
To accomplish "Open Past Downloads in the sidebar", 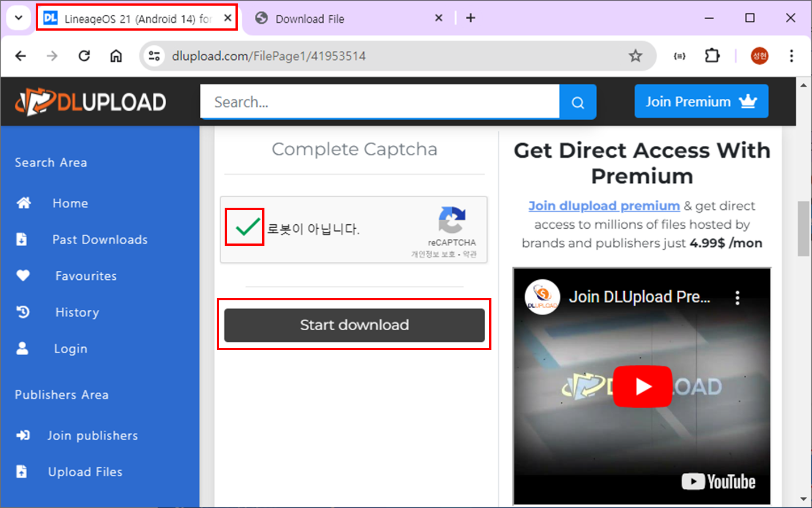I will pos(100,240).
